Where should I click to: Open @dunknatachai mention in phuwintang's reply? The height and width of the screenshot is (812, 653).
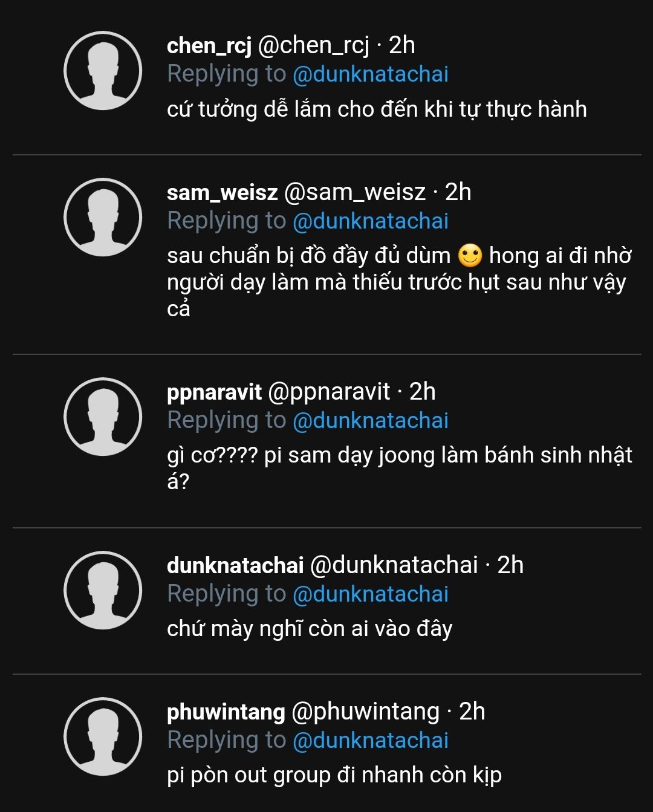point(371,740)
